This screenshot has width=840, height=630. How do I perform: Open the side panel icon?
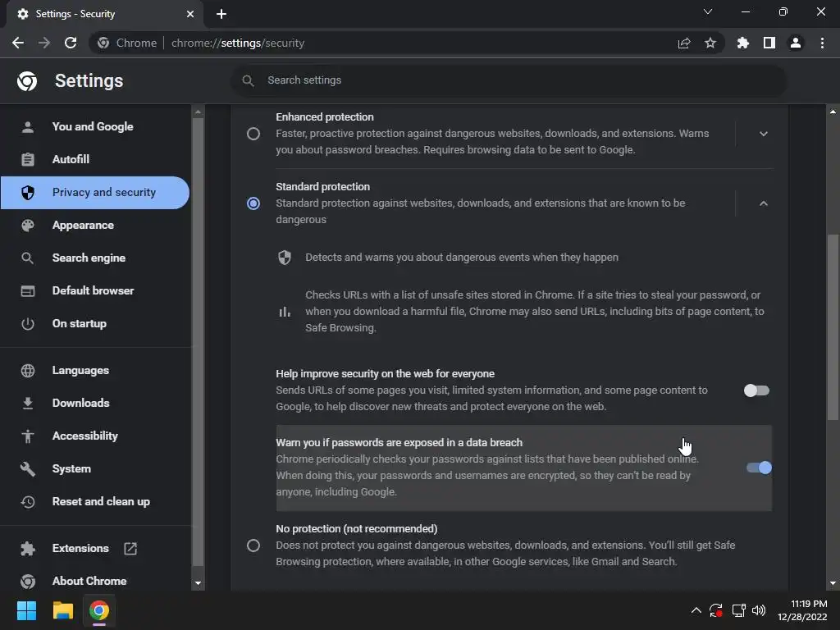pos(769,43)
